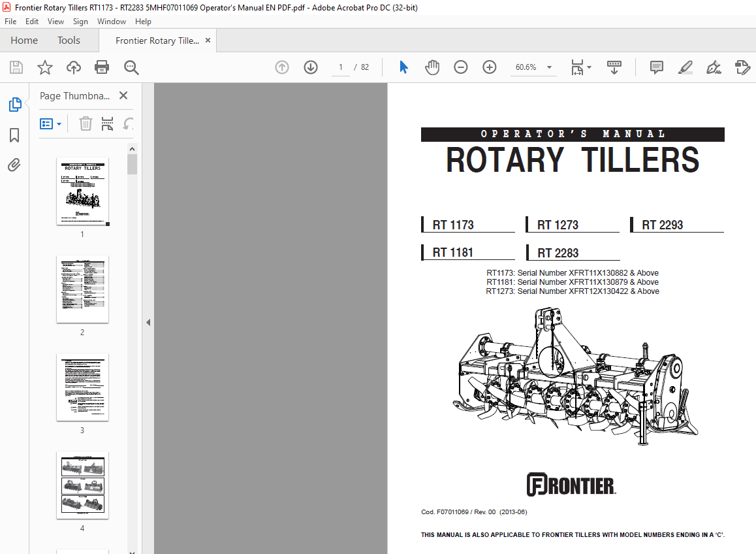756x554 pixels.
Task: Click the Share or send file icon
Action: click(742, 67)
